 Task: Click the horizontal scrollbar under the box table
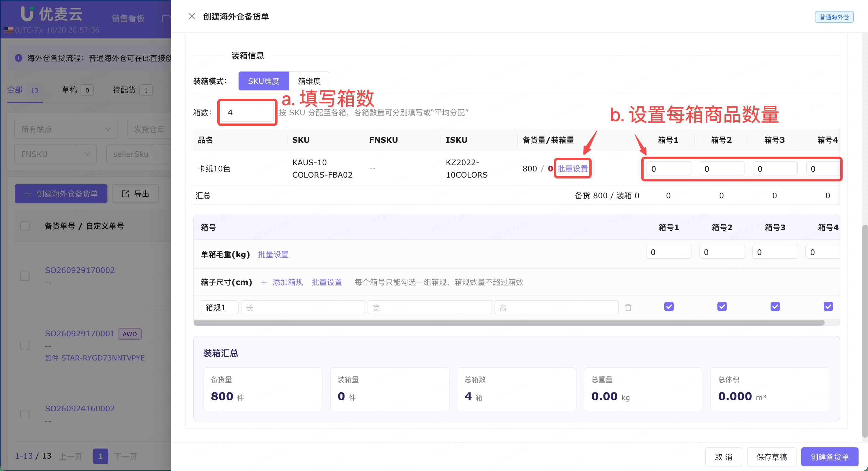click(509, 323)
